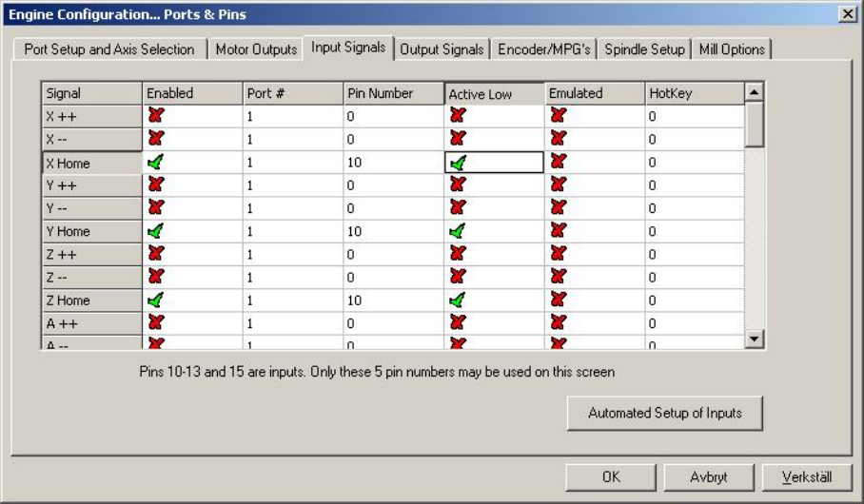Click Emulated red X for X ++ row
This screenshot has height=504, width=864.
point(559,115)
